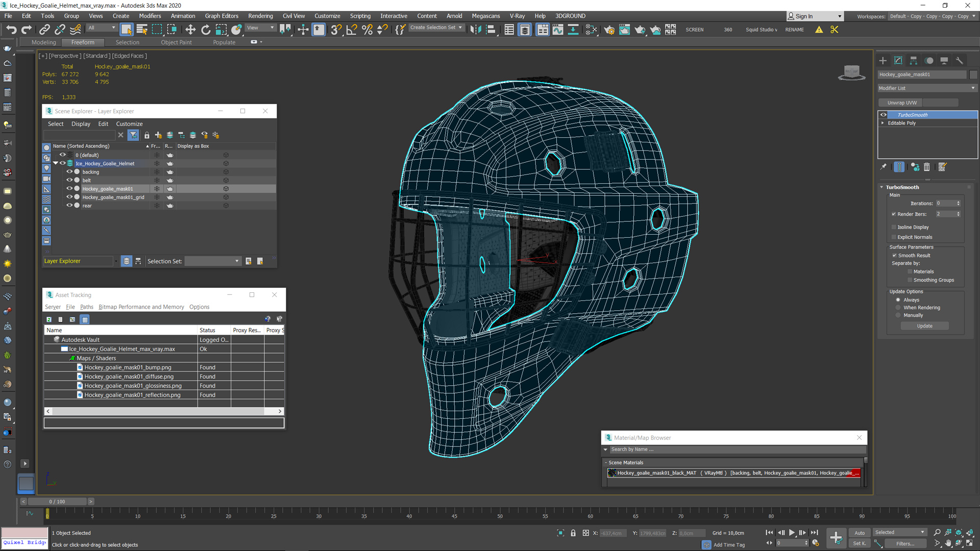Image resolution: width=980 pixels, height=551 pixels.
Task: Expand the Editable Poly stack entry
Action: click(x=883, y=123)
